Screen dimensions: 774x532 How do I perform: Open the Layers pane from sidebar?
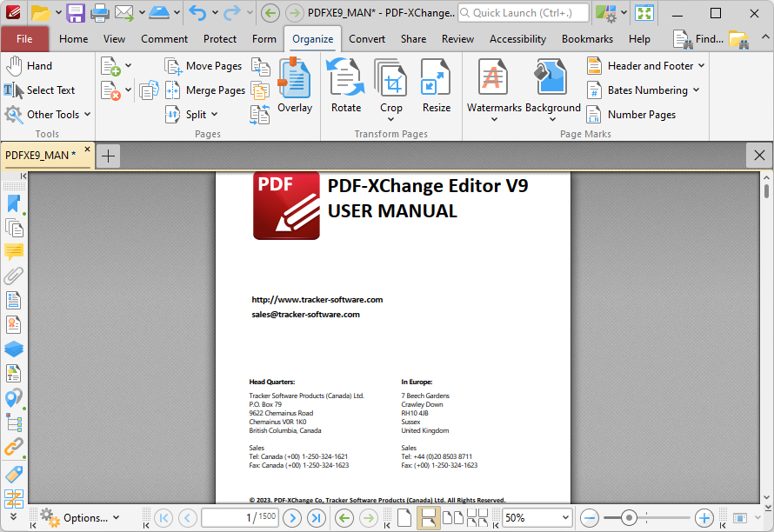[x=14, y=349]
